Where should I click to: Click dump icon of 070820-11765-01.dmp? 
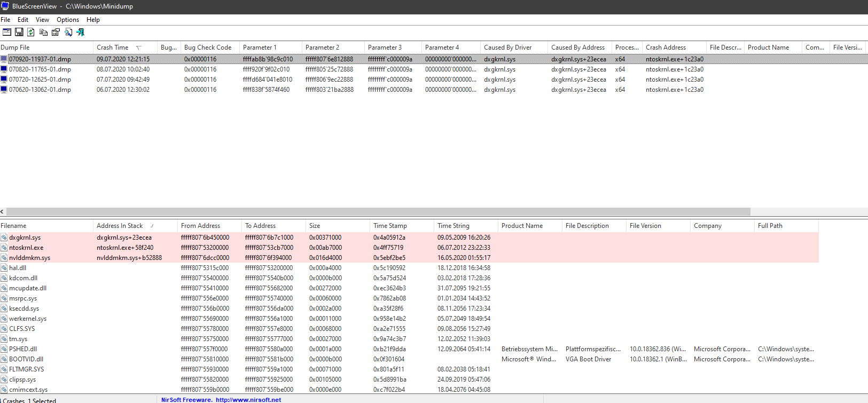(x=4, y=69)
